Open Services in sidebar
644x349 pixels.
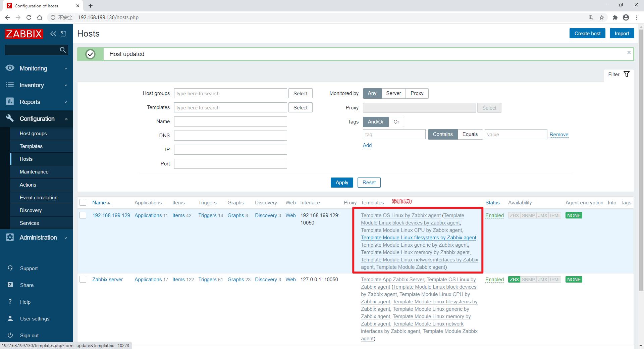coord(29,223)
